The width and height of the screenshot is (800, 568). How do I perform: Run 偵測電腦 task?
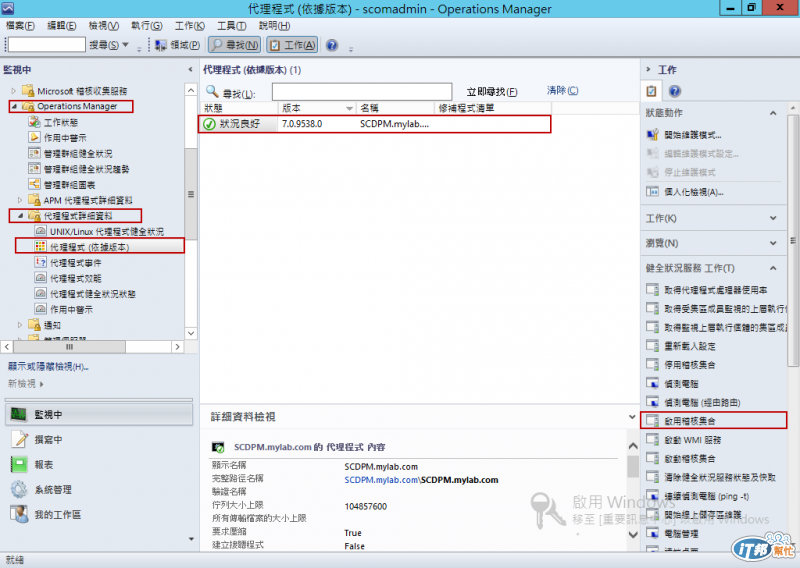[x=681, y=384]
